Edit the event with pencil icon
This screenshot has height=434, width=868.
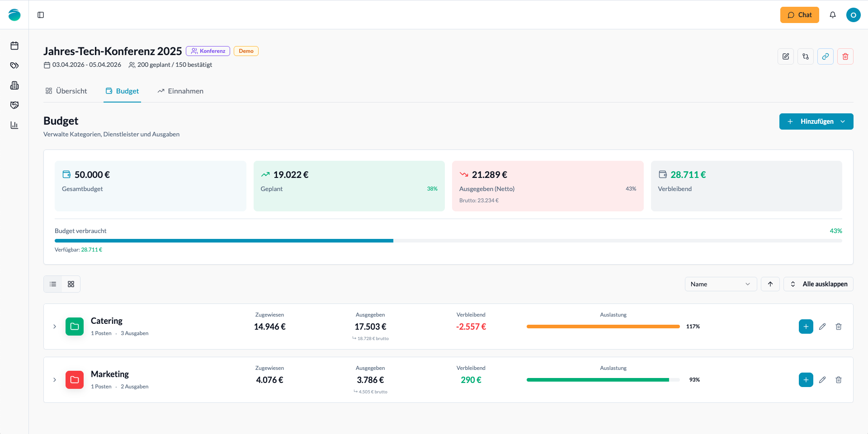point(785,56)
